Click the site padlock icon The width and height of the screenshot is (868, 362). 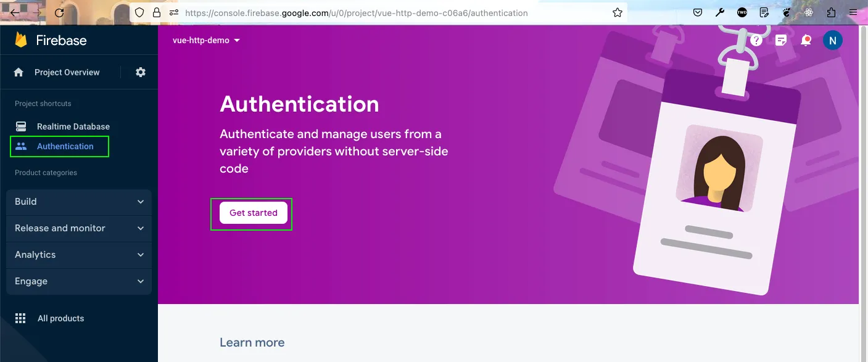[156, 12]
